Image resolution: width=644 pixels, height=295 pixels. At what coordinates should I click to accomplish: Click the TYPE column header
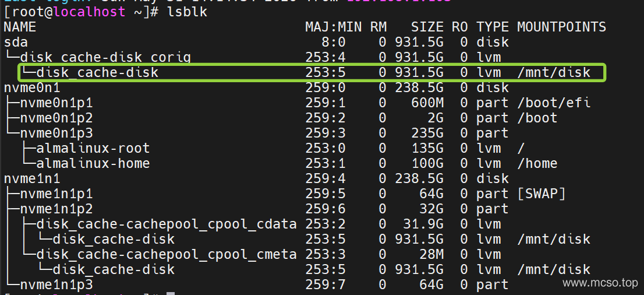[x=493, y=27]
